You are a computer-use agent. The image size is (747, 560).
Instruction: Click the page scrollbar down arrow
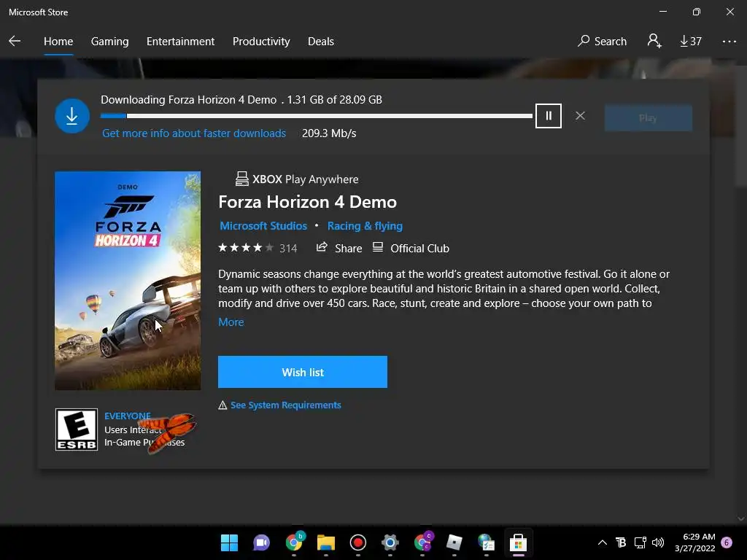(741, 519)
